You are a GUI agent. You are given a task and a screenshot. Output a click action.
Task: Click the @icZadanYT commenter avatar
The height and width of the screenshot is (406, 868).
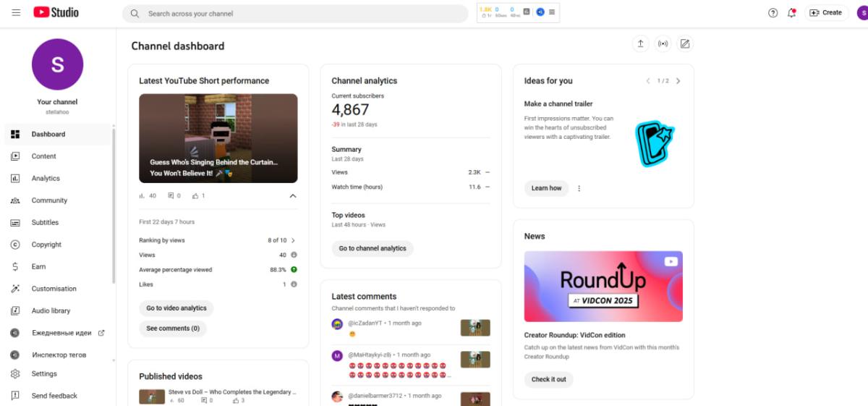point(337,324)
